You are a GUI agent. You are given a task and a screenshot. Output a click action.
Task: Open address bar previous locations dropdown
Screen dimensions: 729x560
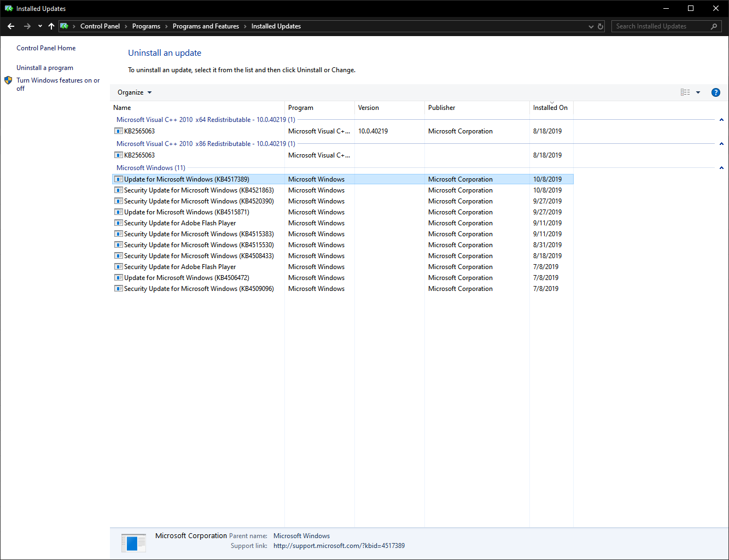point(591,26)
